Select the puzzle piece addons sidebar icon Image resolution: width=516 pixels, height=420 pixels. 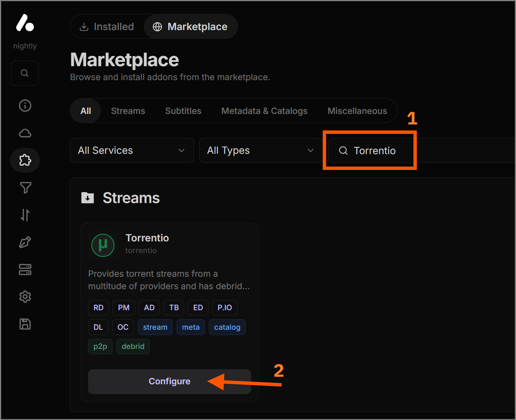tap(25, 160)
